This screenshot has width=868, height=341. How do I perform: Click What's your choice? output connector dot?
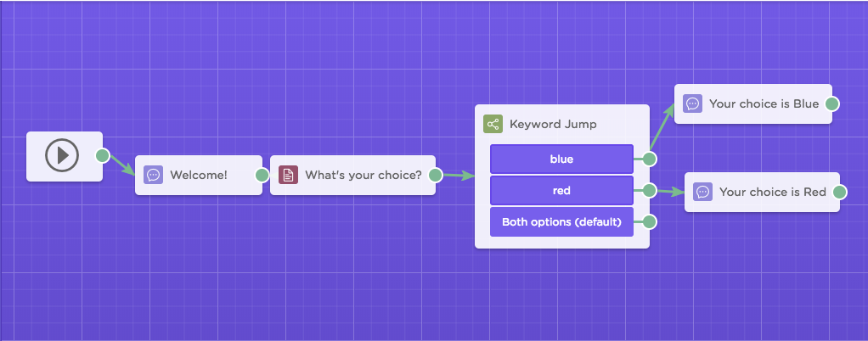click(435, 176)
